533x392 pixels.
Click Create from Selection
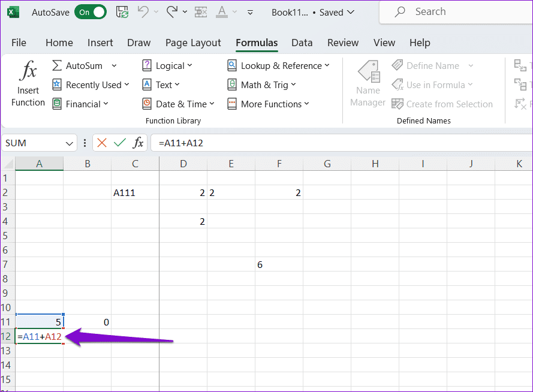[x=442, y=104]
